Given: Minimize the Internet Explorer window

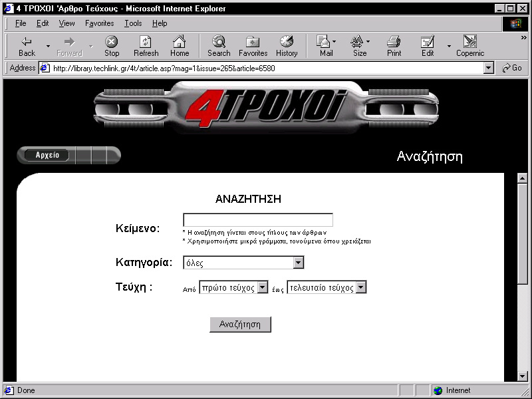Looking at the screenshot, I should click(499, 9).
